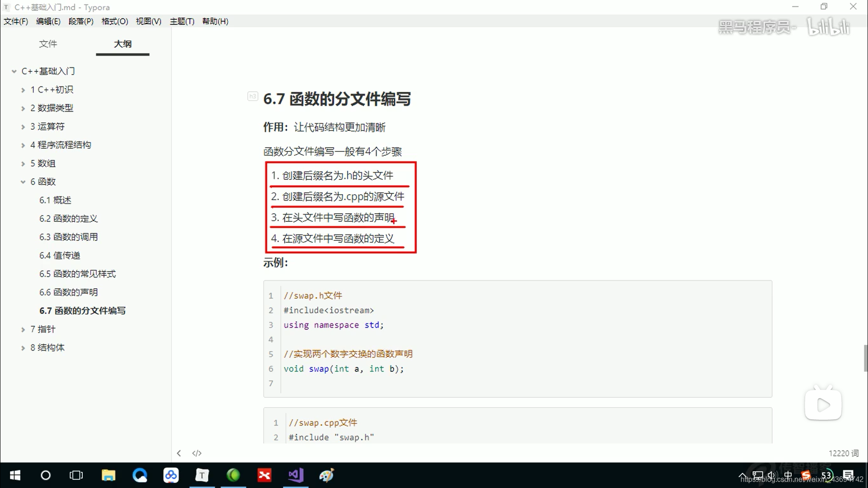Jump to 6.3 函数的调用 in outline
This screenshot has height=488, width=868.
(x=68, y=237)
